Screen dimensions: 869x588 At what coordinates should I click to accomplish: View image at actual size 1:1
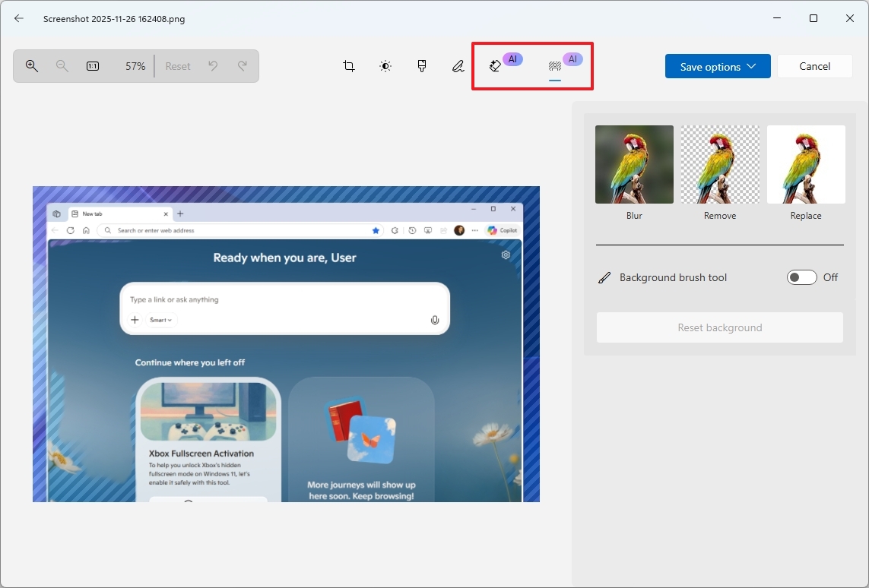93,66
